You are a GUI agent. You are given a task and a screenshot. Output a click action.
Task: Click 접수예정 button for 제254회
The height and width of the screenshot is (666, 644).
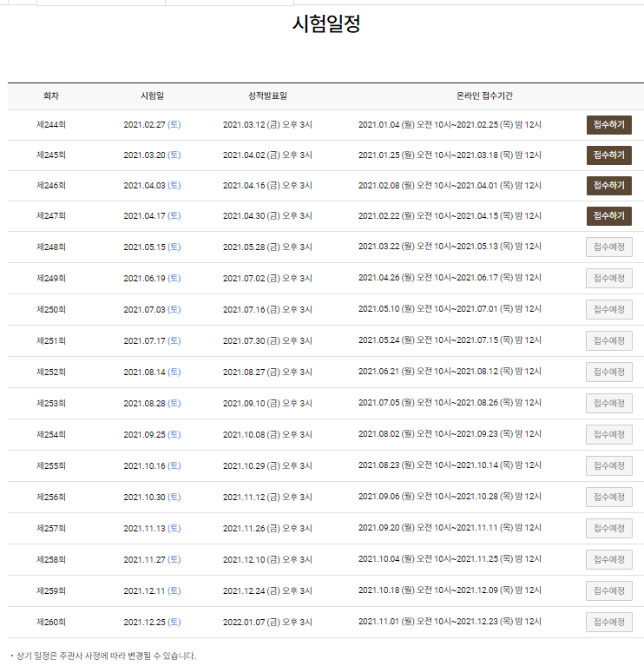(x=608, y=434)
